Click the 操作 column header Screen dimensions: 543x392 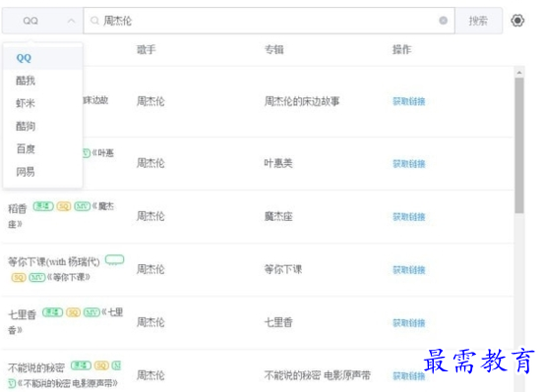click(x=401, y=50)
